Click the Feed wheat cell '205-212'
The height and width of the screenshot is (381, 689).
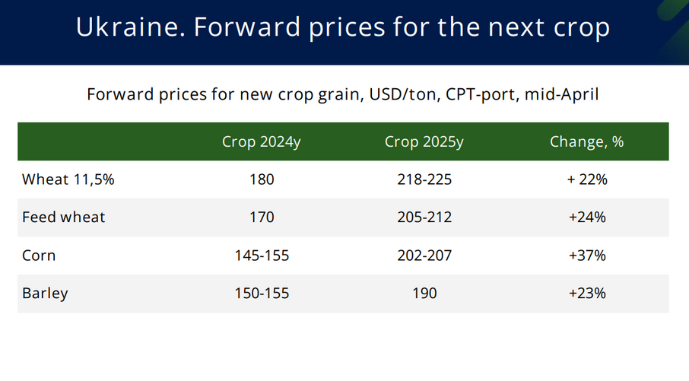[424, 217]
